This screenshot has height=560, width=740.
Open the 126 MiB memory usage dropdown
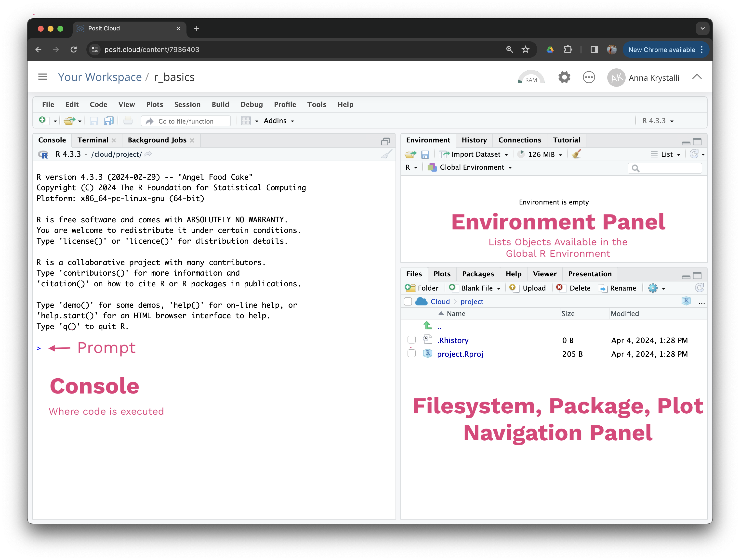pyautogui.click(x=540, y=154)
